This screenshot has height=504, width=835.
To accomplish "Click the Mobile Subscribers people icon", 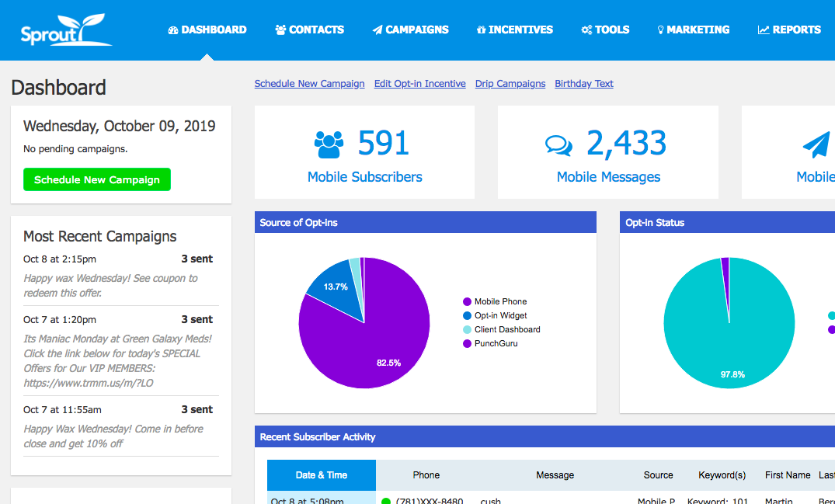I will tap(329, 144).
